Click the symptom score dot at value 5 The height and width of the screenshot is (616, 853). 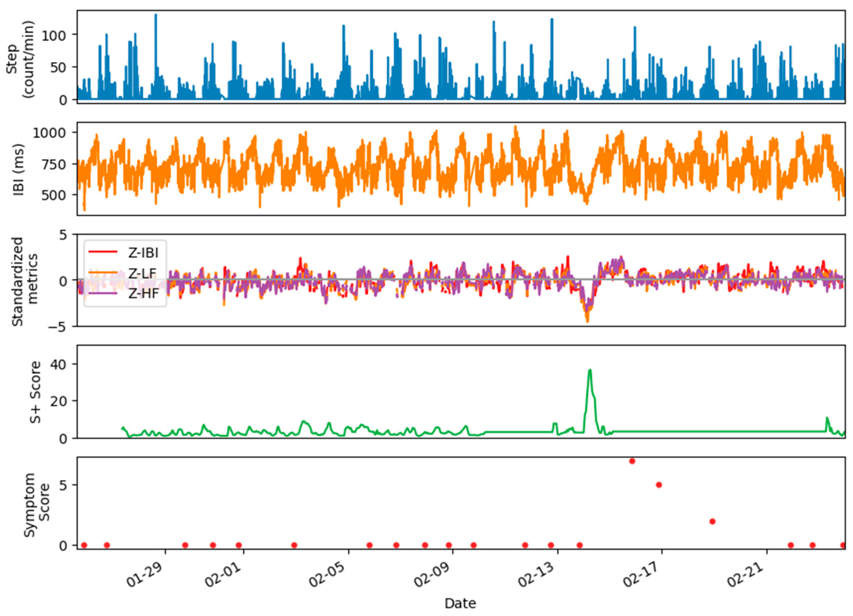point(659,485)
